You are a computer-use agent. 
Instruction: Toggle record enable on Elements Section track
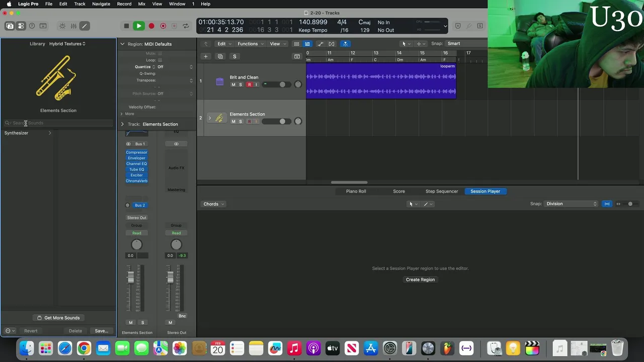249,121
